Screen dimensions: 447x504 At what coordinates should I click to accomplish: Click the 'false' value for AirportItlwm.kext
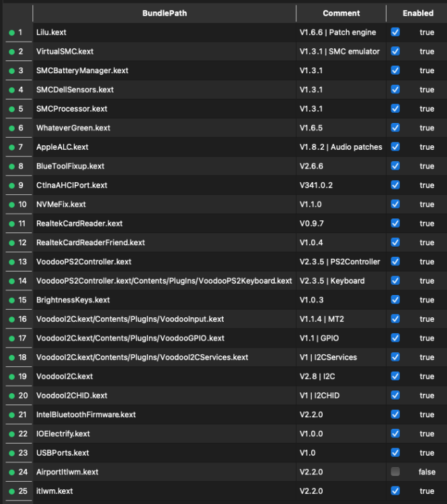tap(427, 472)
